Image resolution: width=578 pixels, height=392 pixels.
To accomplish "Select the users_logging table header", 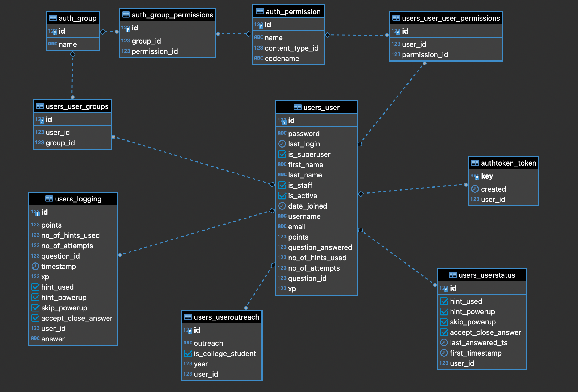I will [x=73, y=199].
